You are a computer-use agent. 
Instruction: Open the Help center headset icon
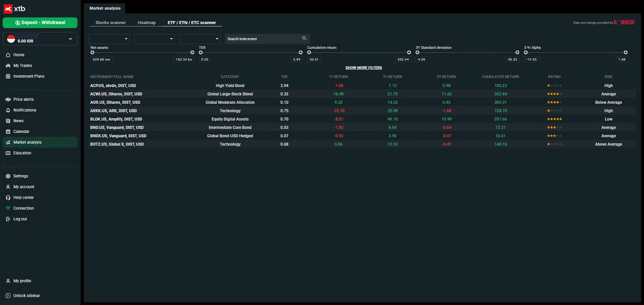coord(8,198)
